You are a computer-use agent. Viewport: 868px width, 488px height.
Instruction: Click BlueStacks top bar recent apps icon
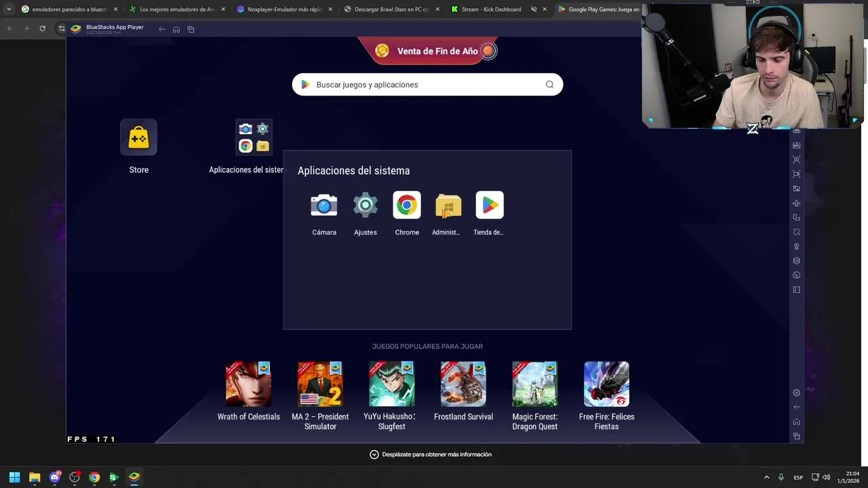point(191,29)
